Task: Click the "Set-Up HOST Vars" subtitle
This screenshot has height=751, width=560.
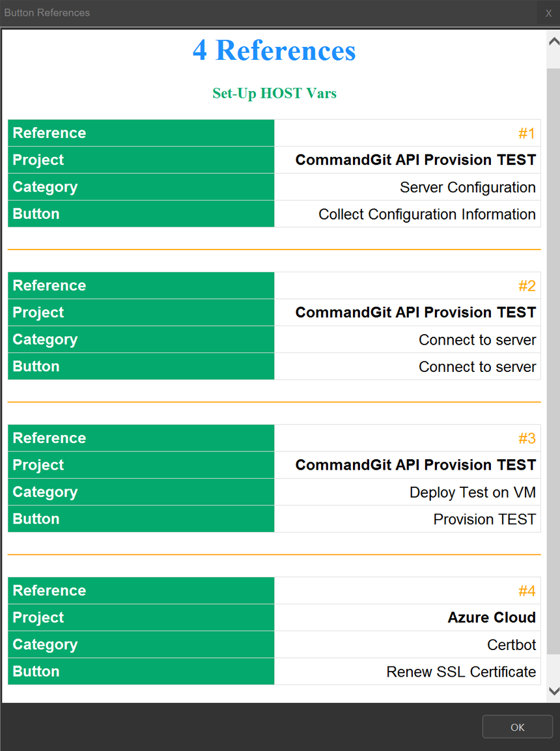Action: coord(274,93)
